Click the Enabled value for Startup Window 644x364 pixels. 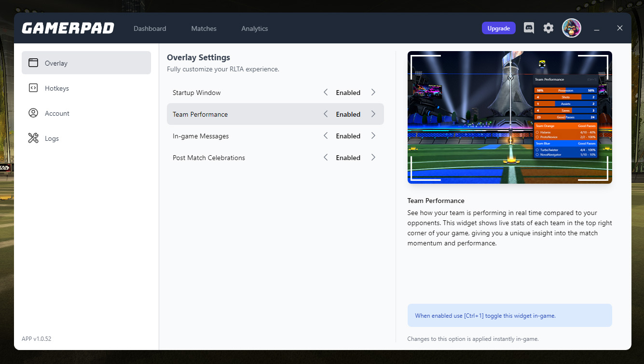(x=348, y=93)
